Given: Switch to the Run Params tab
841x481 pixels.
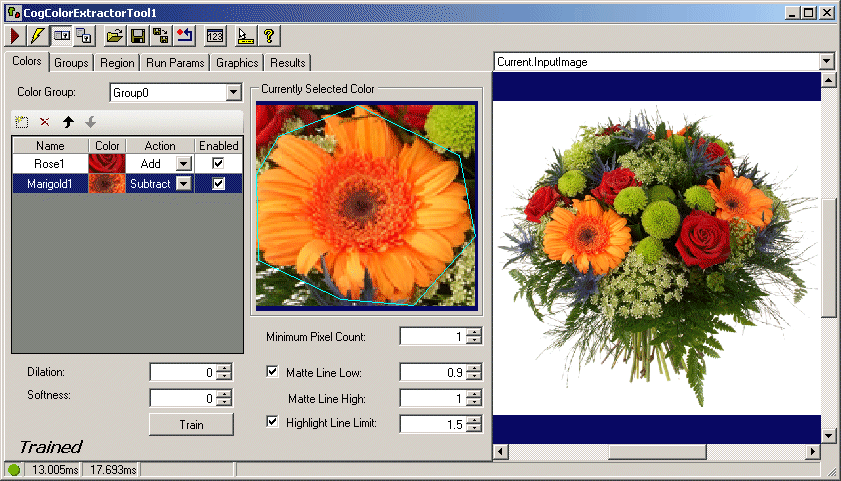Looking at the screenshot, I should [175, 63].
